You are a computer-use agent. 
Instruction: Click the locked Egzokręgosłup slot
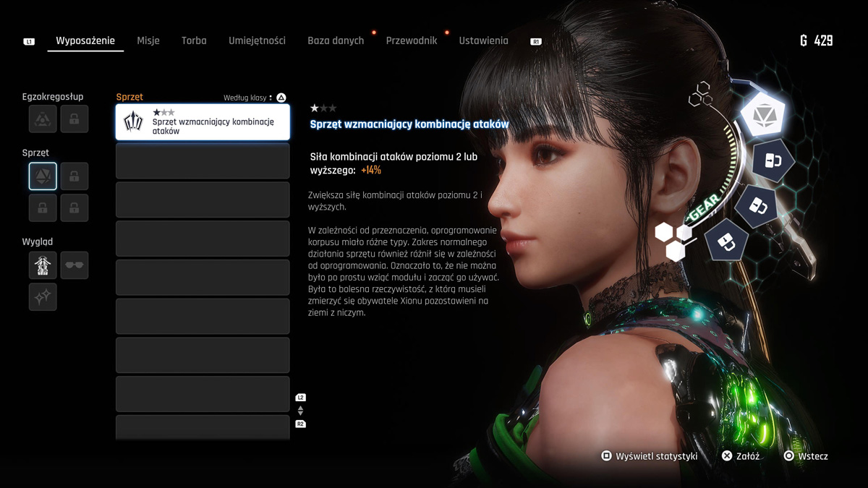(x=75, y=119)
